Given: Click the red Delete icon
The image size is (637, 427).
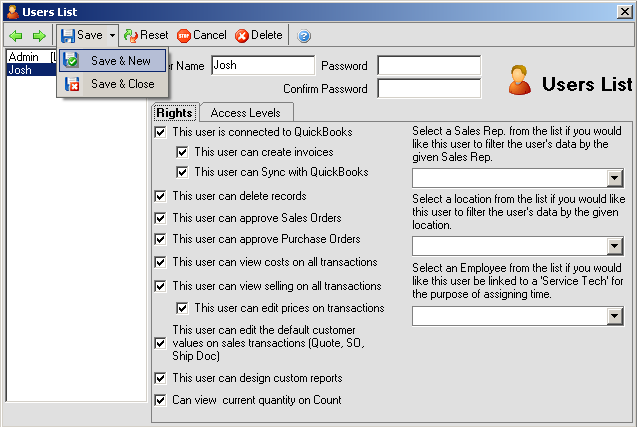Looking at the screenshot, I should (x=242, y=35).
